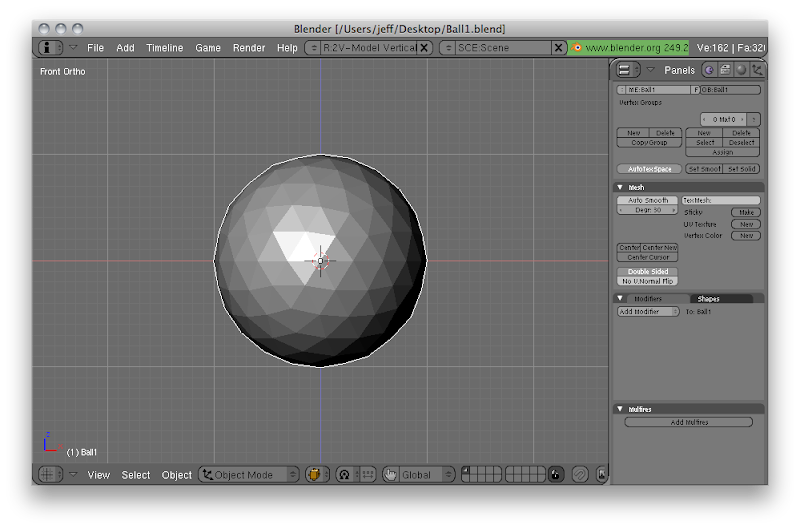Open the Object Mode dropdown
800x529 pixels.
pyautogui.click(x=249, y=475)
